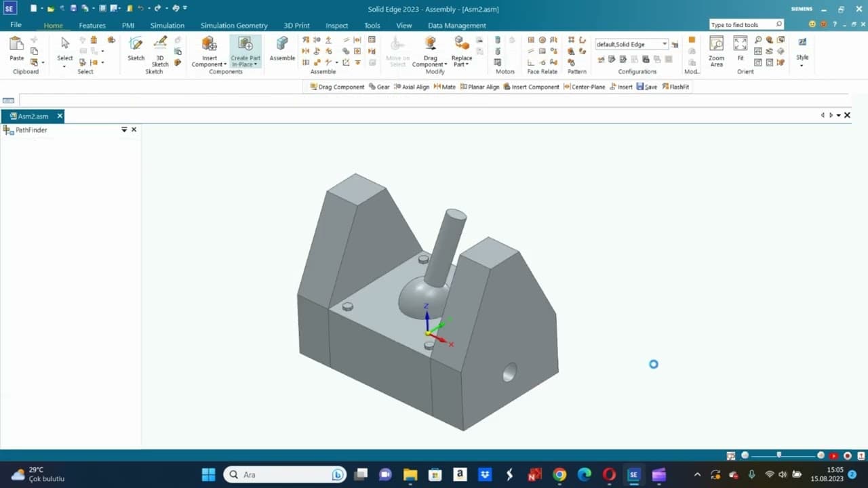Close the PathFinder panel

(134, 129)
